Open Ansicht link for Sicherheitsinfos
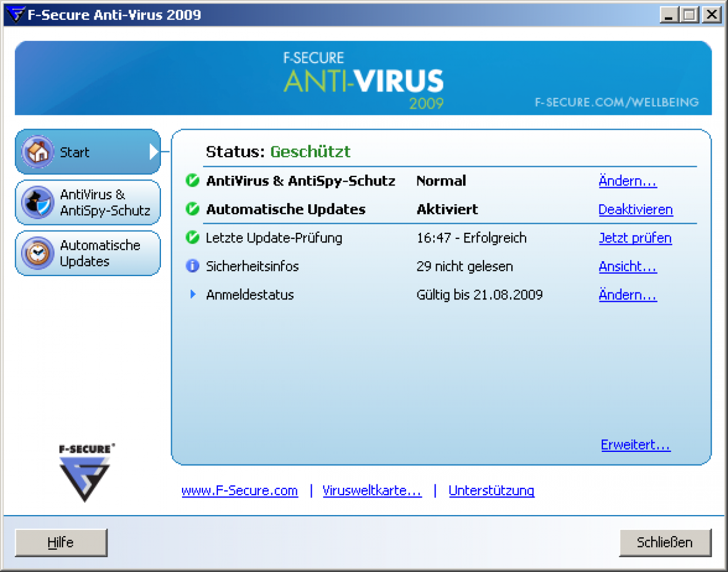 [x=628, y=266]
